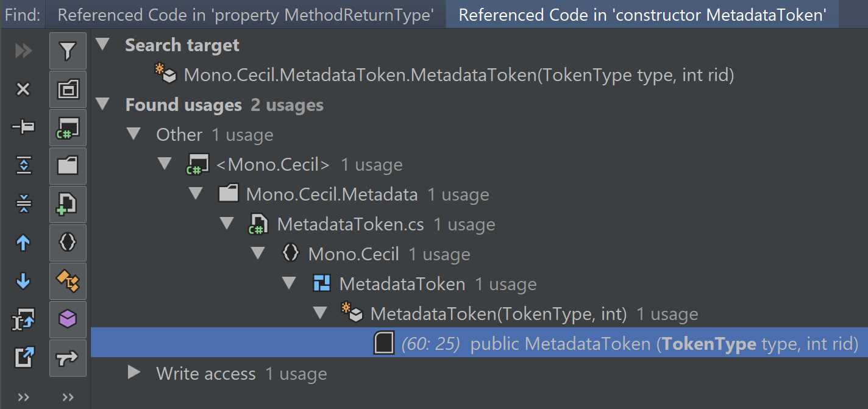Expand the Write access node
The height and width of the screenshot is (409, 868).
click(x=133, y=372)
